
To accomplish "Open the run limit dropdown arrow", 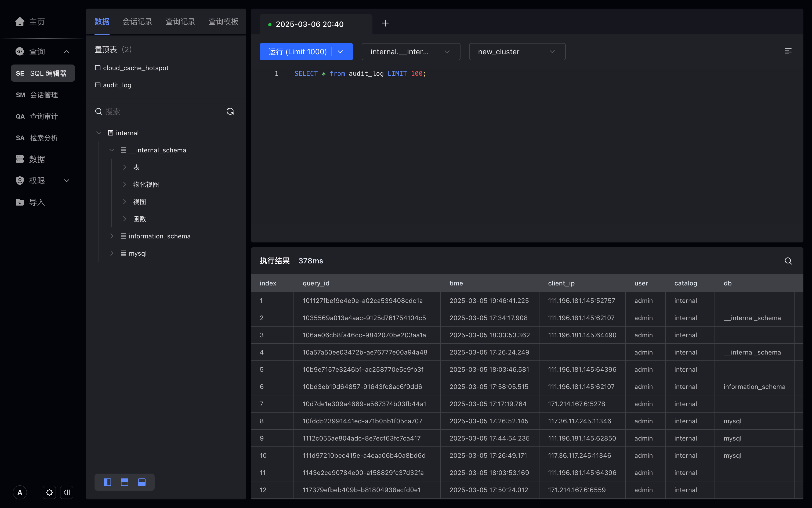I will pyautogui.click(x=340, y=52).
